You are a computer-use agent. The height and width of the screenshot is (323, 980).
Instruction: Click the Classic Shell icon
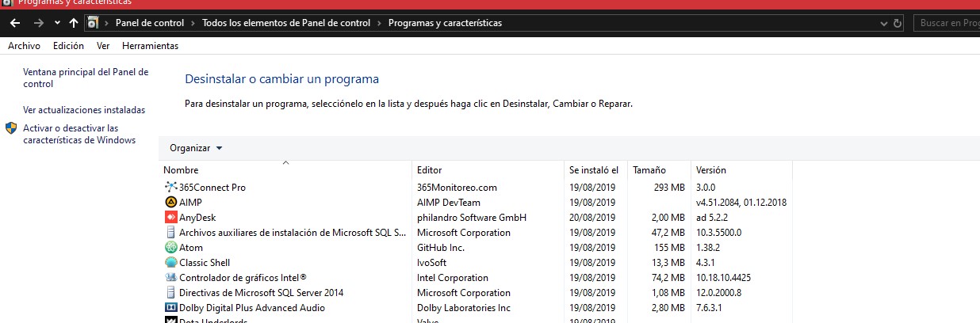[x=170, y=263]
